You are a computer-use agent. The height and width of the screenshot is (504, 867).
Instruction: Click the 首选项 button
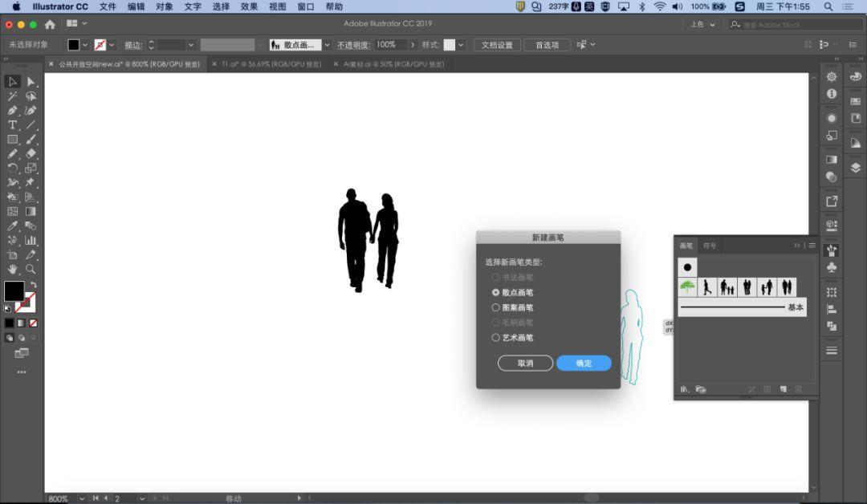(547, 45)
